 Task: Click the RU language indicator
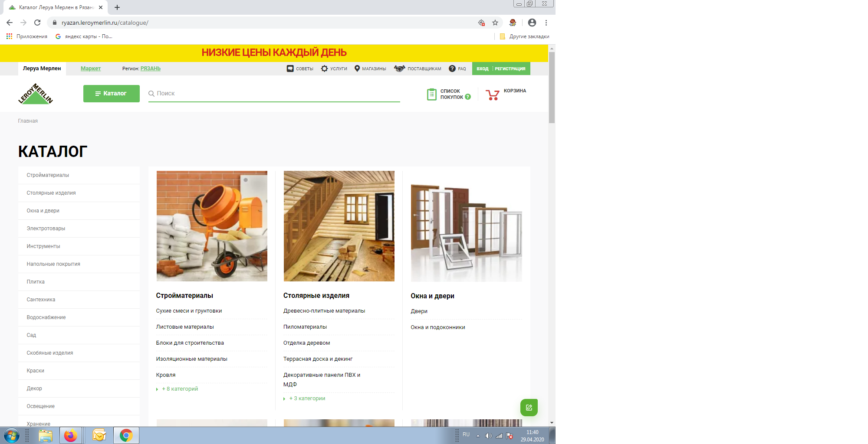pyautogui.click(x=466, y=434)
